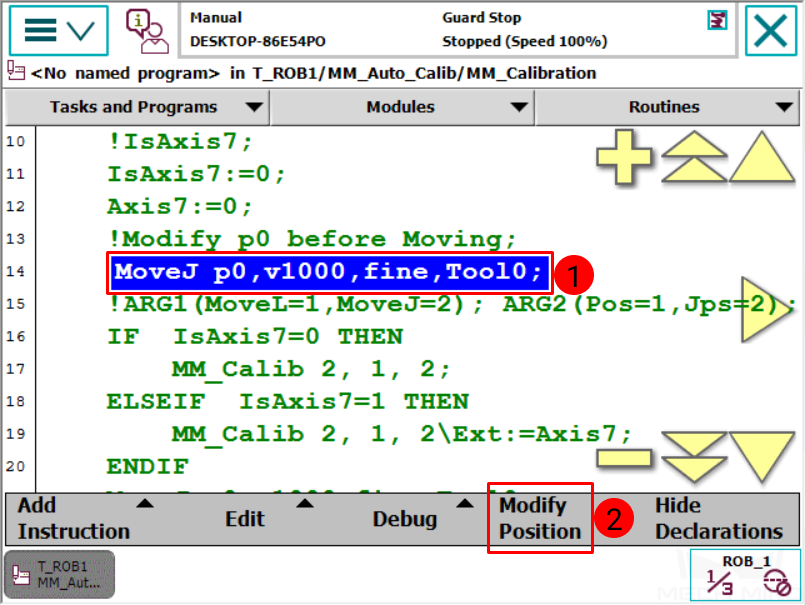Expand the Modules dropdown

pyautogui.click(x=402, y=107)
